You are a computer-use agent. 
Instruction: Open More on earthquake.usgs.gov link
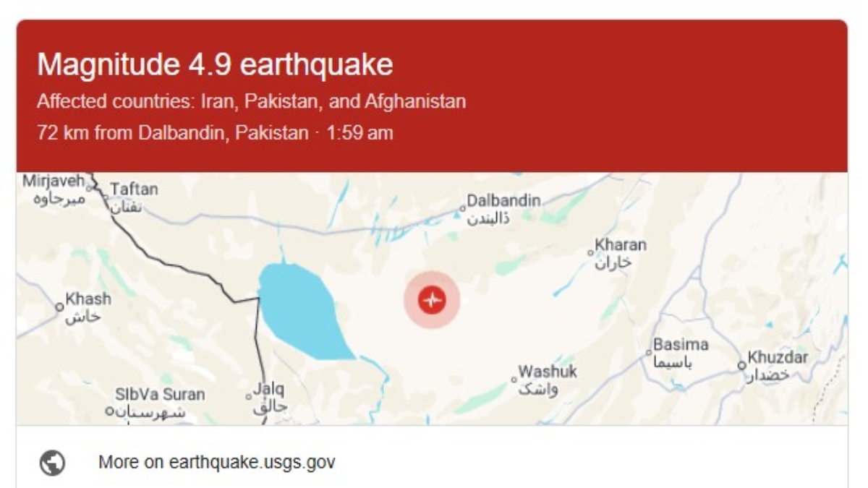(216, 462)
